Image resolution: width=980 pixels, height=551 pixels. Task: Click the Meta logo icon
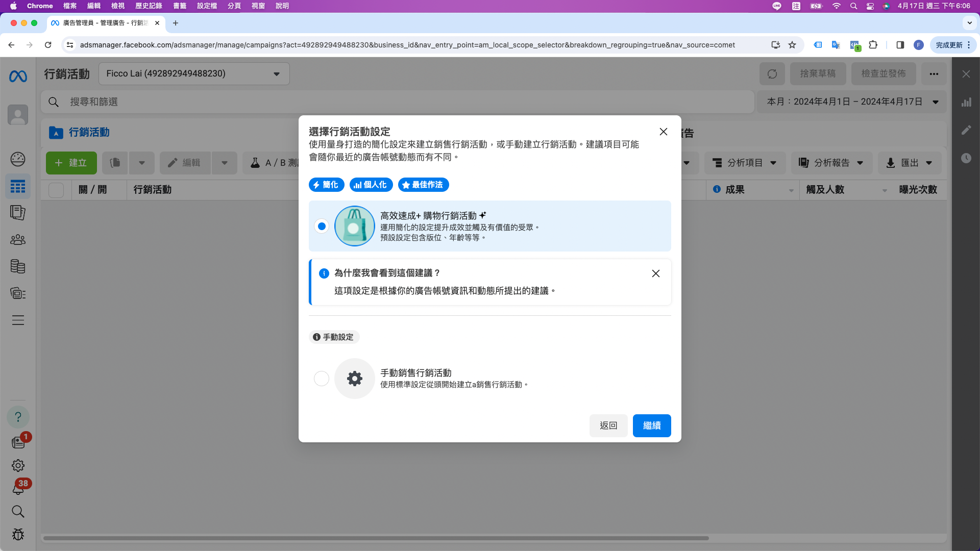coord(18,77)
